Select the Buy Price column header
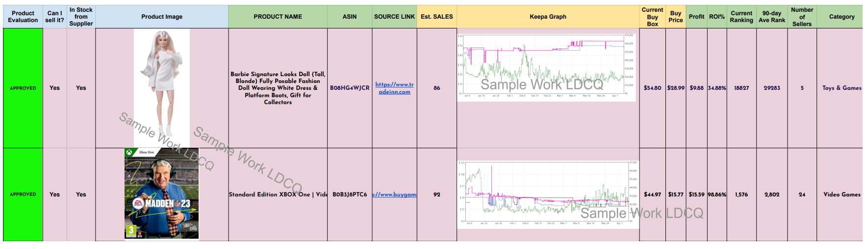 [x=676, y=17]
